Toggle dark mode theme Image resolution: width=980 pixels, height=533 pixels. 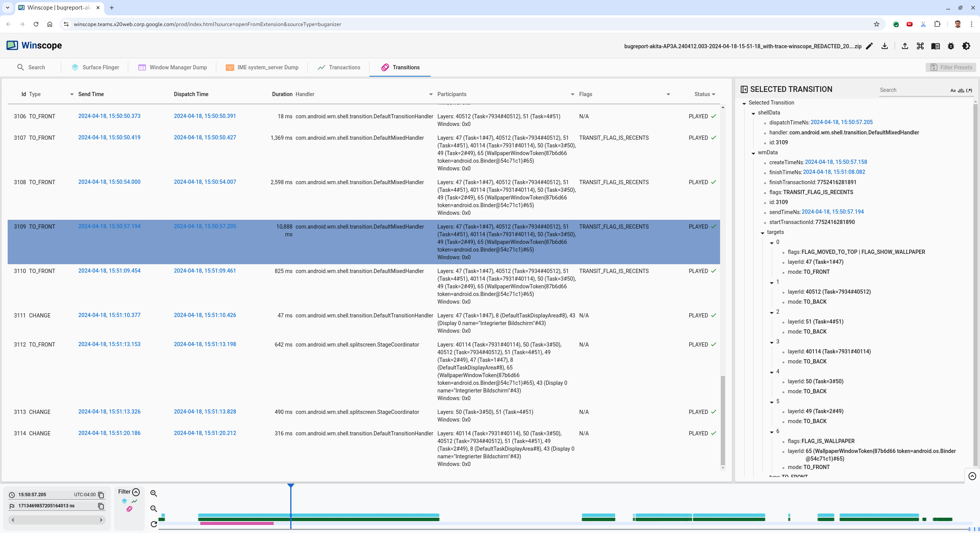pyautogui.click(x=966, y=46)
